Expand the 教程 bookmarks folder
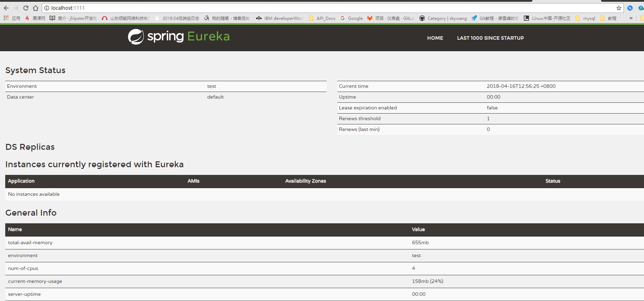The width and height of the screenshot is (644, 301). [608, 18]
